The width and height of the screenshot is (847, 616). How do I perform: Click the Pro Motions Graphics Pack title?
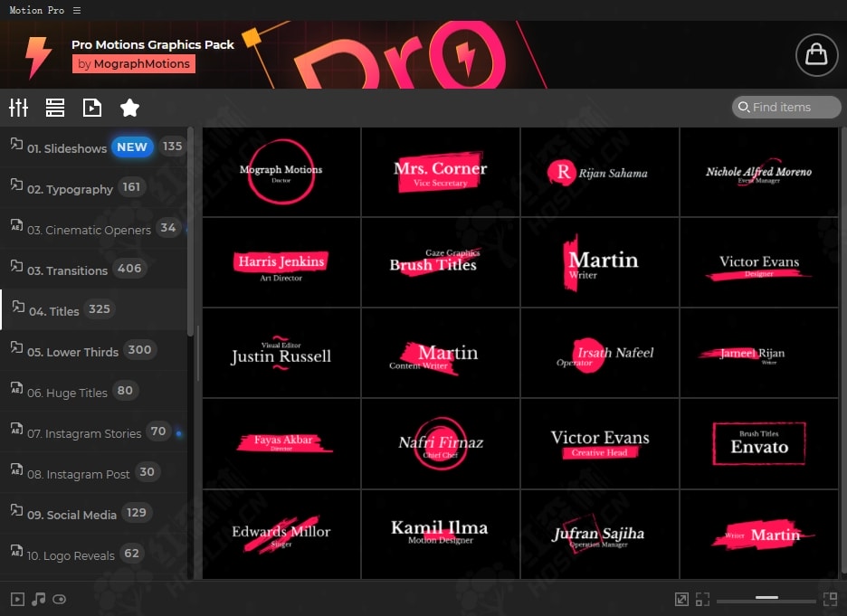coord(153,45)
